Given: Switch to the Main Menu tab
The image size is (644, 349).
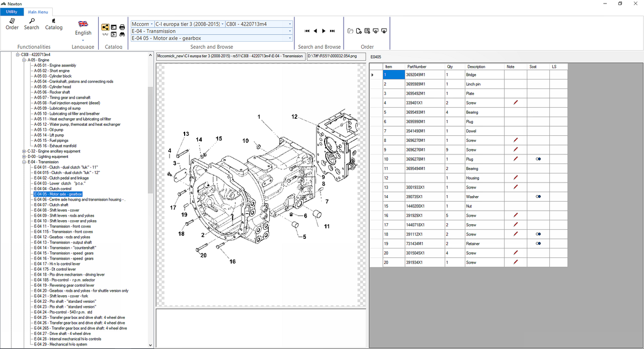Looking at the screenshot, I should [x=38, y=12].
